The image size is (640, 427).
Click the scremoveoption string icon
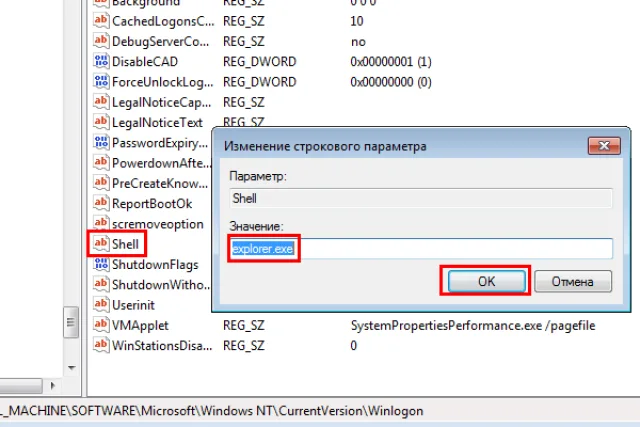101,224
